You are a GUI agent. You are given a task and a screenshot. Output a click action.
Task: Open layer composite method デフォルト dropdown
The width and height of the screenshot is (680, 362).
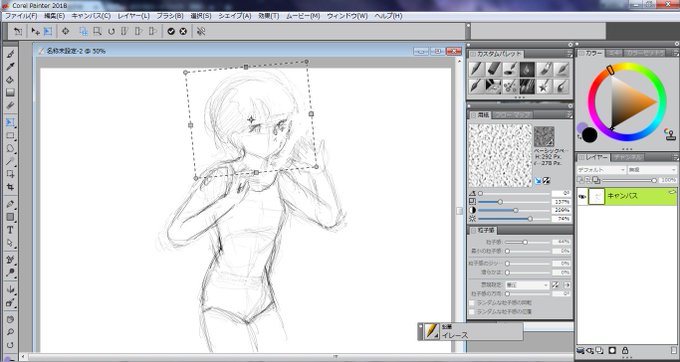[602, 170]
